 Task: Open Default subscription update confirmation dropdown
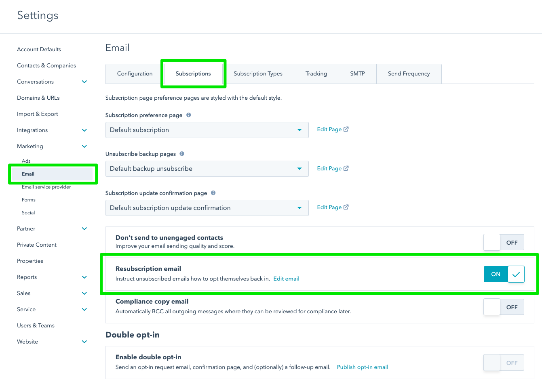pyautogui.click(x=207, y=208)
